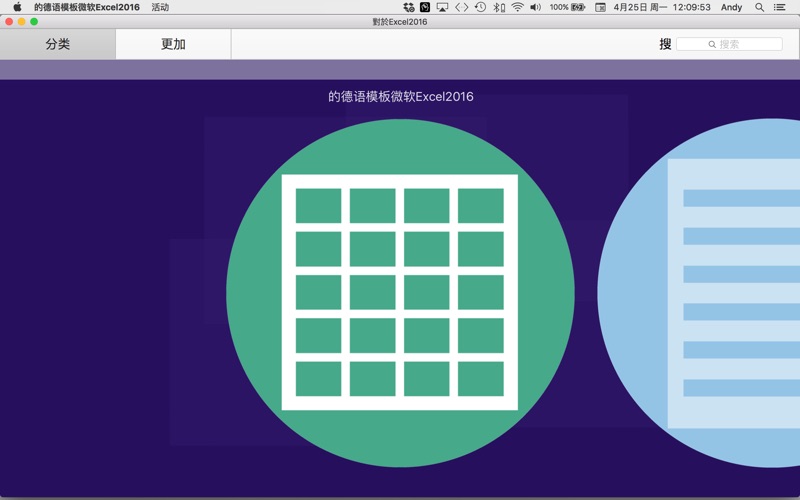This screenshot has width=800, height=500.
Task: Open the Apple menu
Action: 17,7
